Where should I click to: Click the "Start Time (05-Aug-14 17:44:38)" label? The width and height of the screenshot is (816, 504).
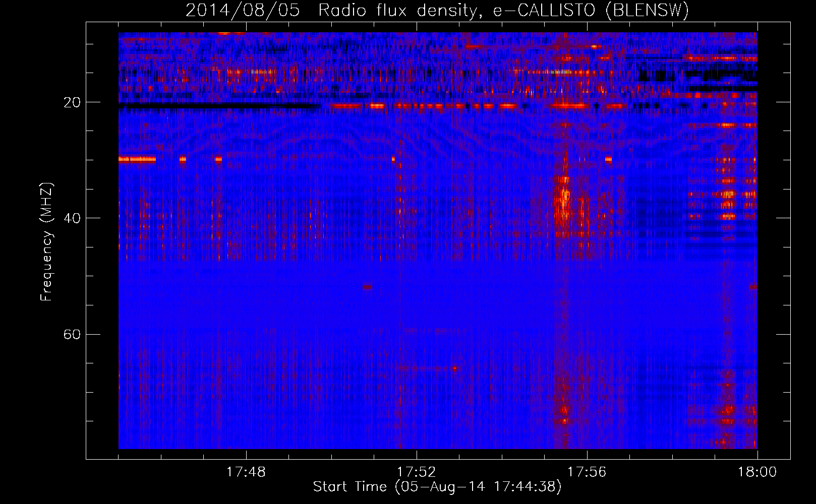437,487
